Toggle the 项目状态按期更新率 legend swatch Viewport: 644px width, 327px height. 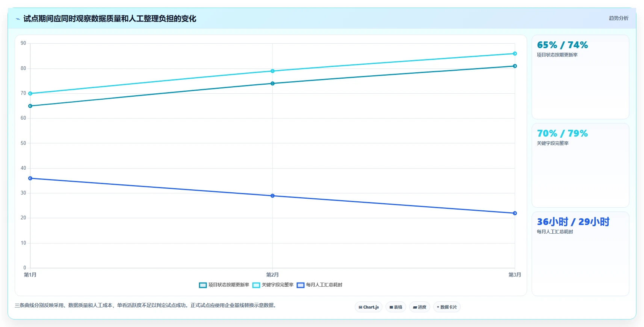203,285
